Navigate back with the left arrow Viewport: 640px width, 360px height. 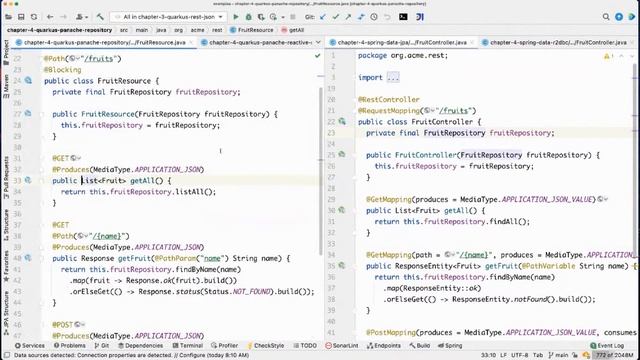click(x=50, y=17)
